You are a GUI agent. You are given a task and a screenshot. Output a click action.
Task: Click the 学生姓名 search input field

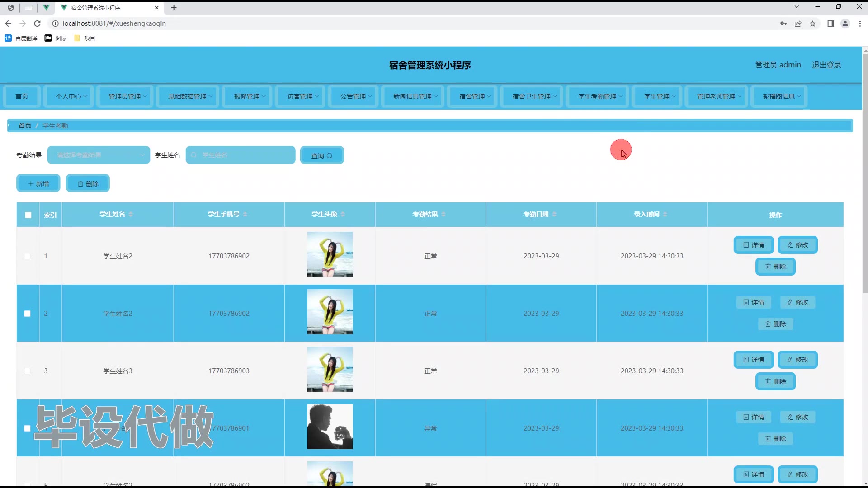241,155
